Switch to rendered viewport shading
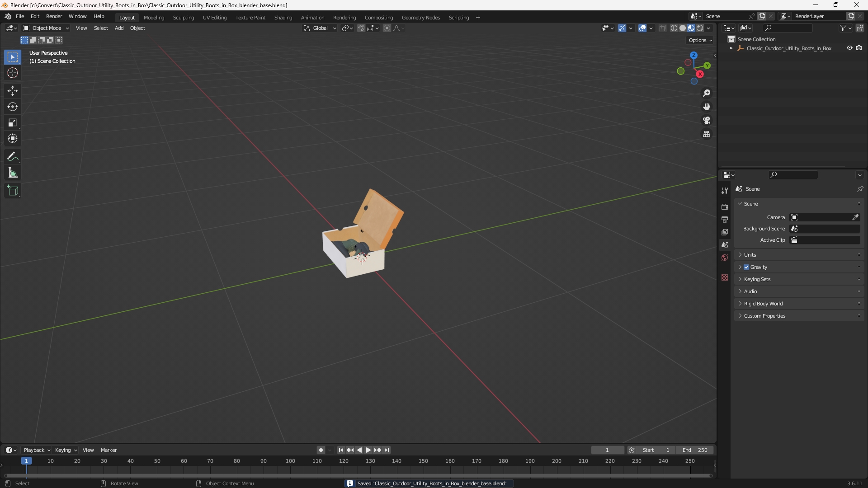868x488 pixels. pos(700,28)
